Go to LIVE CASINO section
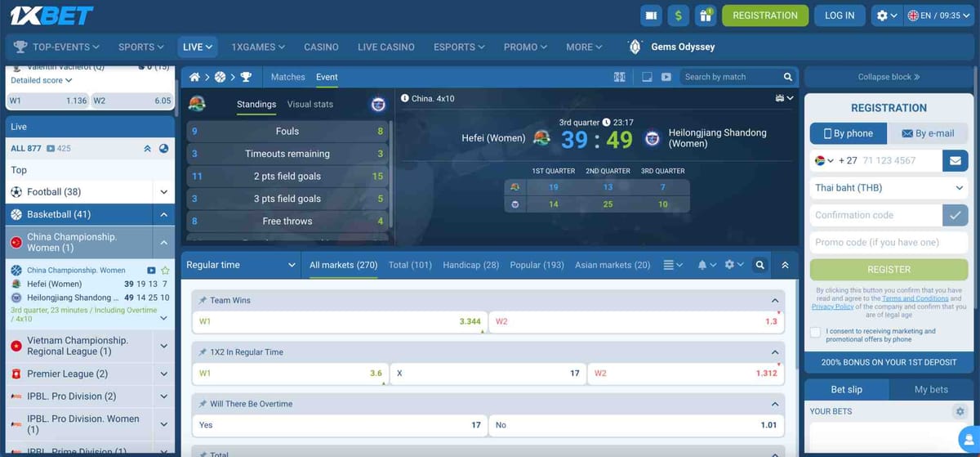The image size is (980, 457). point(385,47)
